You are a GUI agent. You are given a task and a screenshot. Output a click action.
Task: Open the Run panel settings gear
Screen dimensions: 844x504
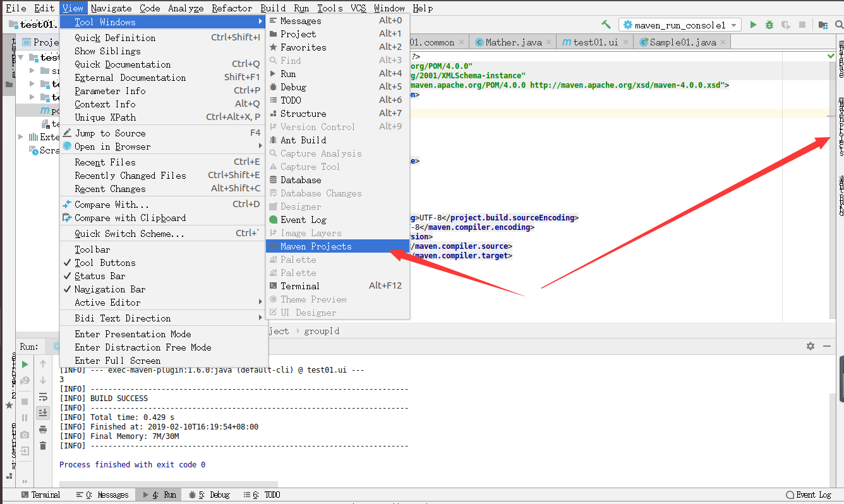[x=811, y=346]
